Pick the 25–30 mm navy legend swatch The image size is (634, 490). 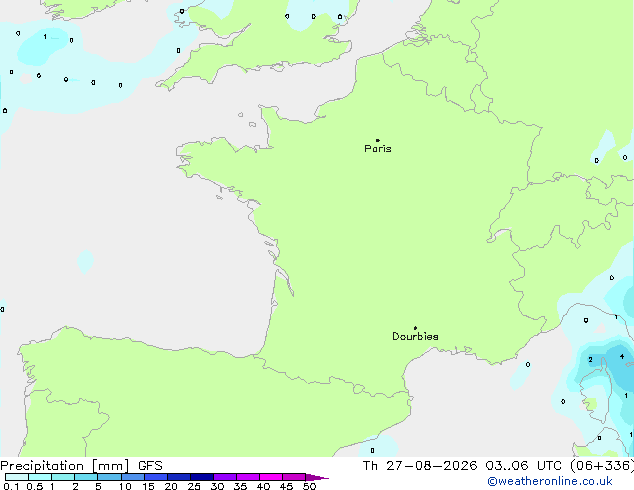point(201,477)
